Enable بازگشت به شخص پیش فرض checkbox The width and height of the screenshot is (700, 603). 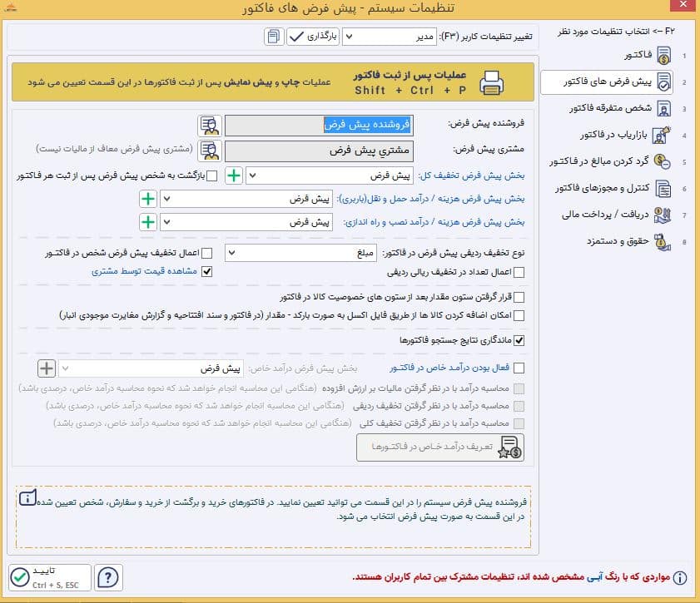pyautogui.click(x=212, y=175)
